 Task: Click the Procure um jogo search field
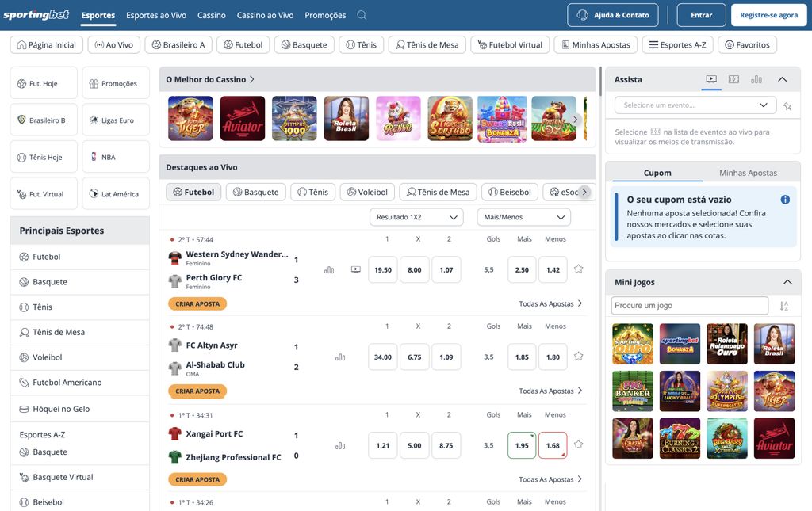[689, 306]
